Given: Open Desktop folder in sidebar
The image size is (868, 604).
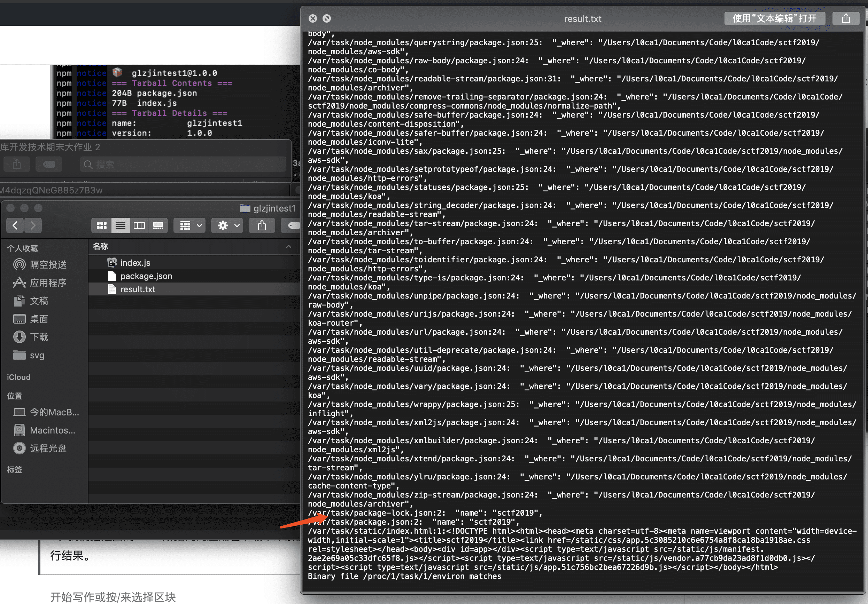Looking at the screenshot, I should [x=39, y=319].
